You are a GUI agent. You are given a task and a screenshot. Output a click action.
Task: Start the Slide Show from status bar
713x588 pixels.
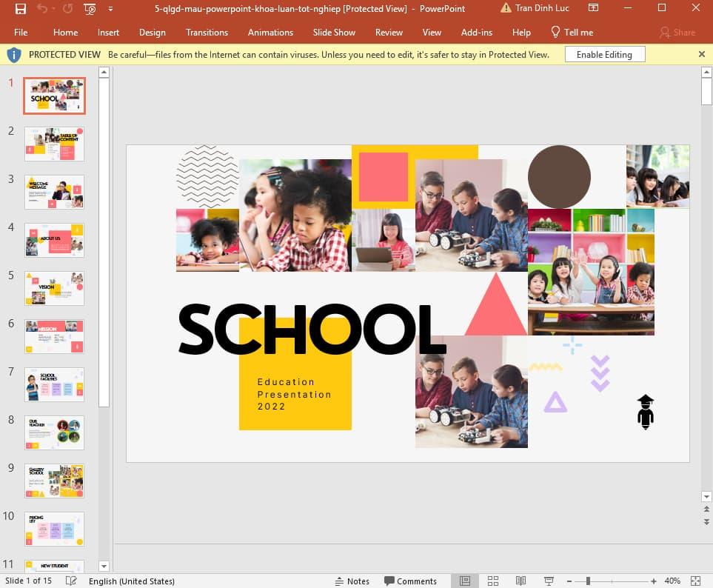click(549, 581)
